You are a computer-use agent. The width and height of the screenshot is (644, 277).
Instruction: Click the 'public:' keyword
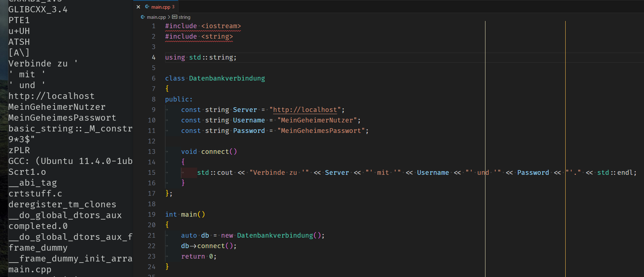click(179, 99)
